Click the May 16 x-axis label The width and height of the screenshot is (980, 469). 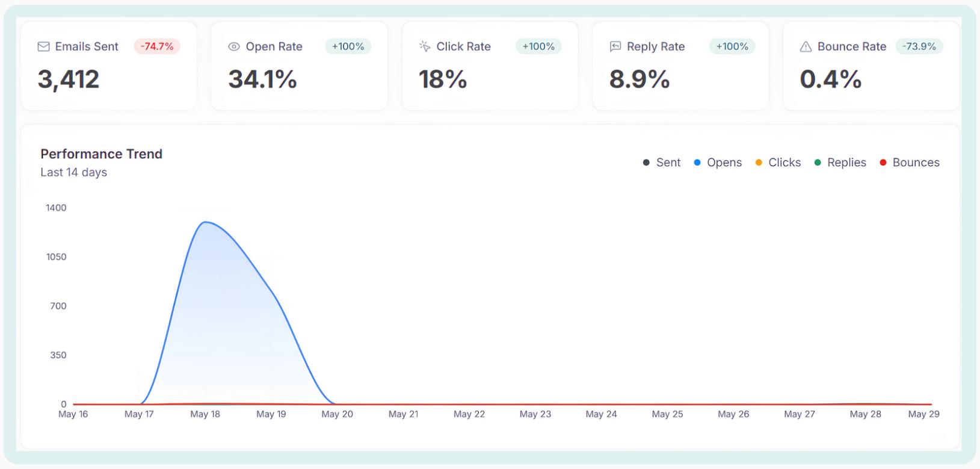(x=73, y=414)
